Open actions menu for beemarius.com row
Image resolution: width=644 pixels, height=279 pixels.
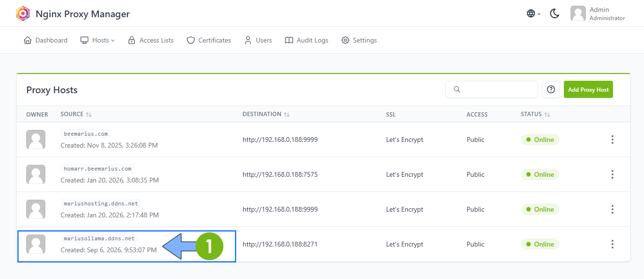(x=613, y=139)
